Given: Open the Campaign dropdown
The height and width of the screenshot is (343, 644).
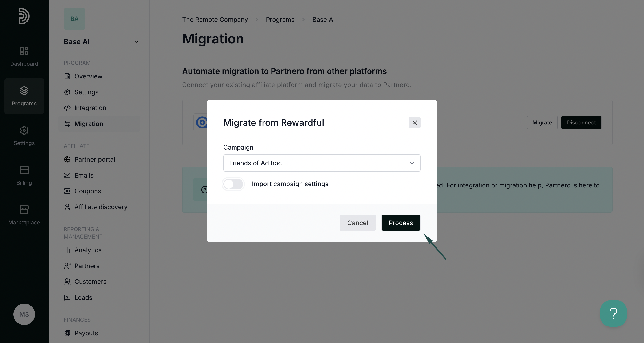Looking at the screenshot, I should (x=322, y=163).
